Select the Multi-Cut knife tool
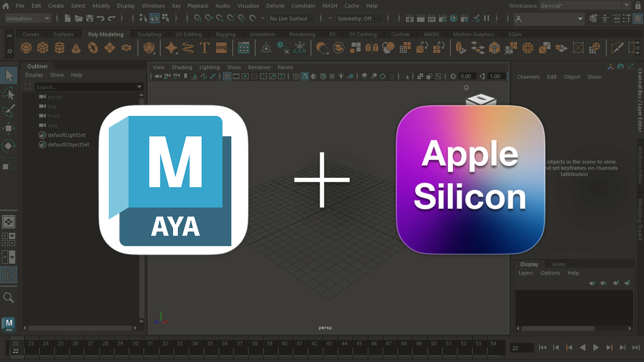Image resolution: width=644 pixels, height=362 pixels. point(617,48)
